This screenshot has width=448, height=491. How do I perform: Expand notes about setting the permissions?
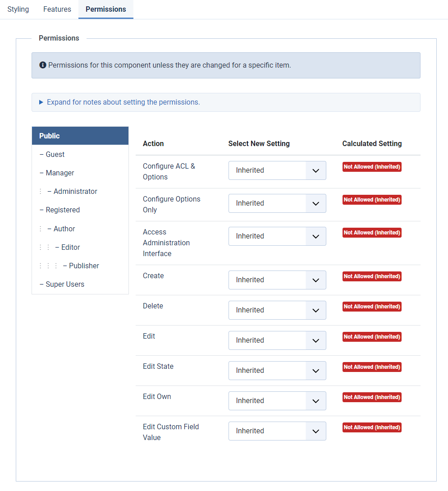[x=123, y=102]
